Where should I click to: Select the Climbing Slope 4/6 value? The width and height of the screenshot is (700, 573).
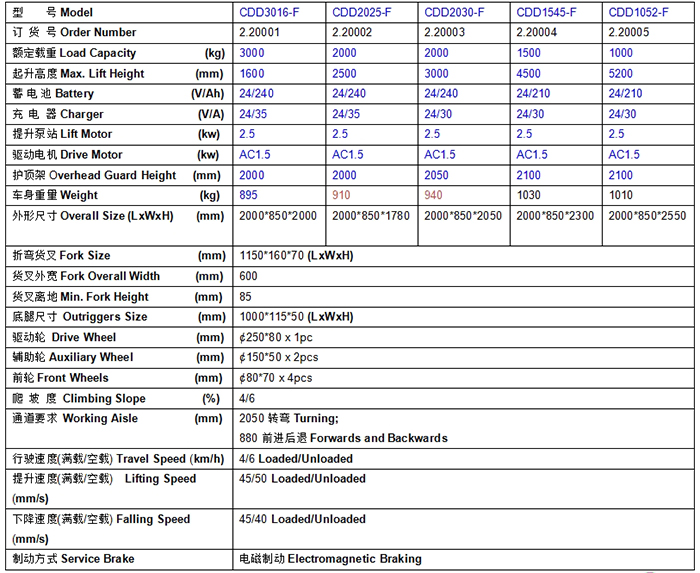click(x=249, y=398)
